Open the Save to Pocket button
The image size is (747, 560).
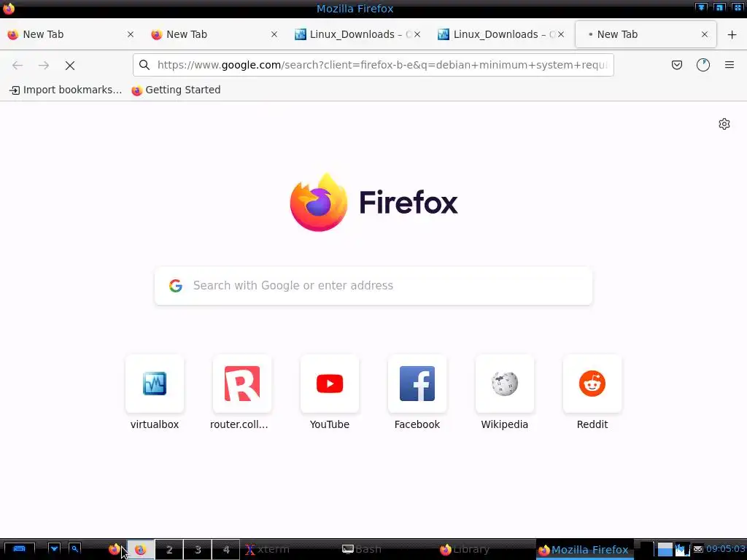tap(677, 65)
